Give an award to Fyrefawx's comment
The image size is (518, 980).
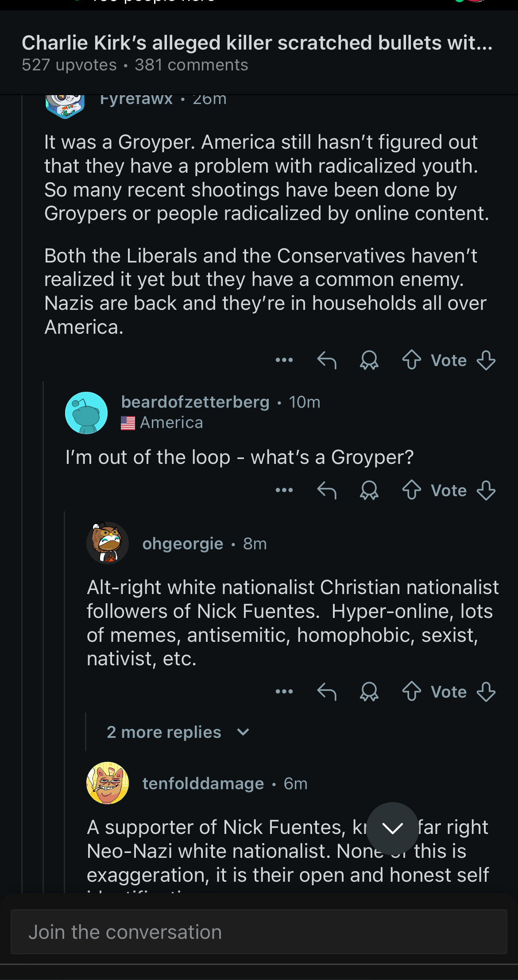coord(369,360)
